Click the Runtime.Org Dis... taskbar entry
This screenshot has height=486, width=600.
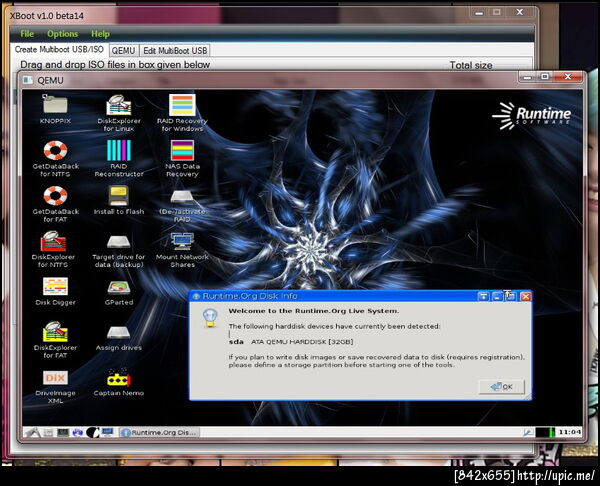click(x=159, y=432)
